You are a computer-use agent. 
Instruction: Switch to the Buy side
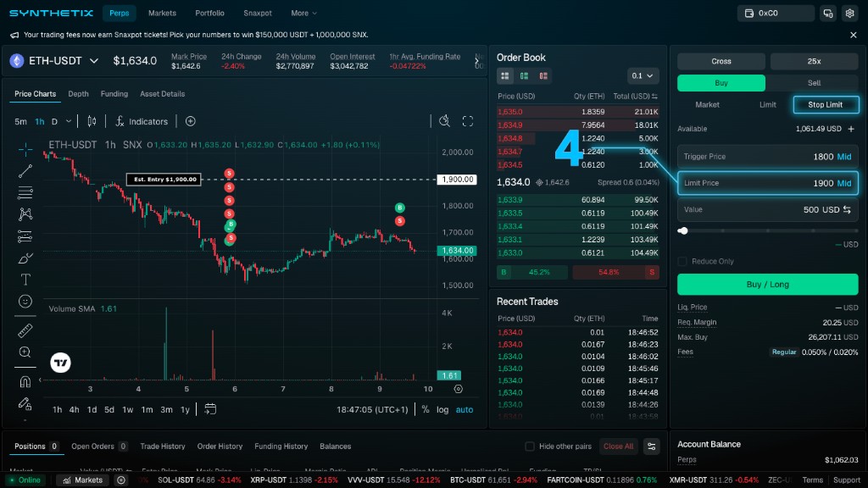[721, 83]
